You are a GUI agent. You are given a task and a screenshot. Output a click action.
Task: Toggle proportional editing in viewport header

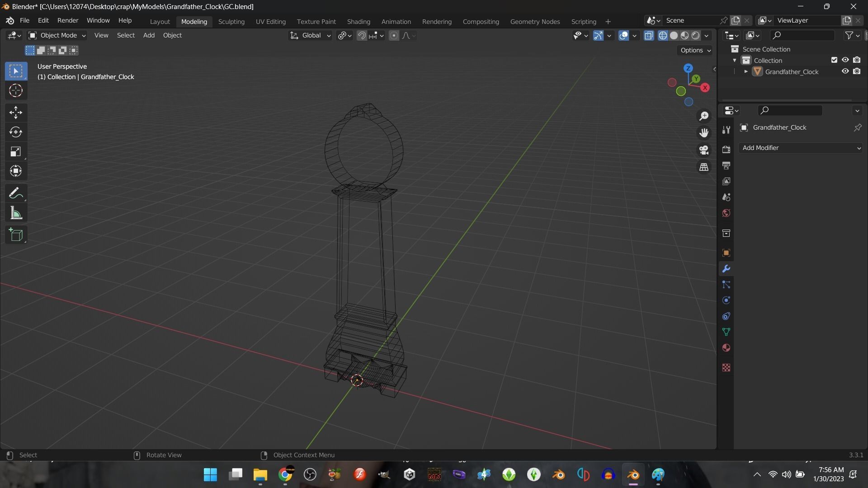point(394,35)
